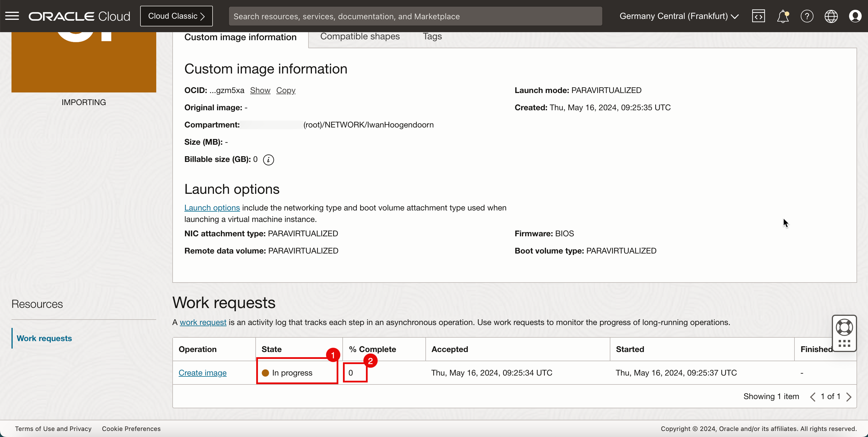Click the search resources input field
This screenshot has height=437, width=868.
(x=415, y=16)
